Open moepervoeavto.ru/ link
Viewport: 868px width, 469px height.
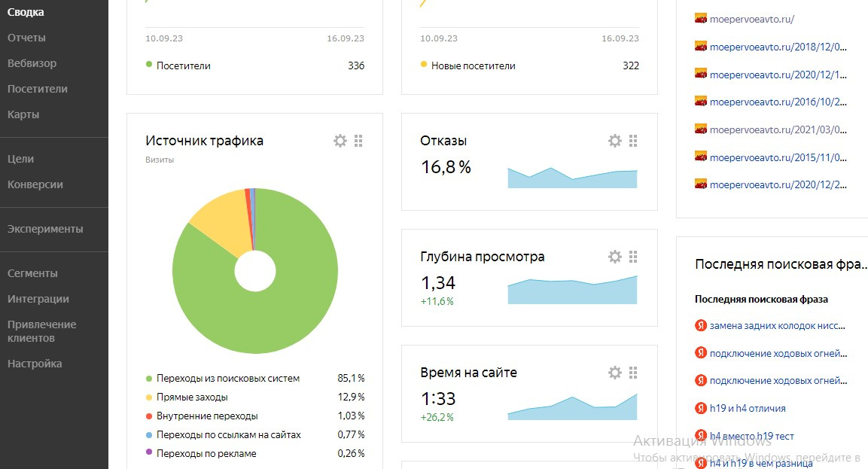tap(752, 19)
